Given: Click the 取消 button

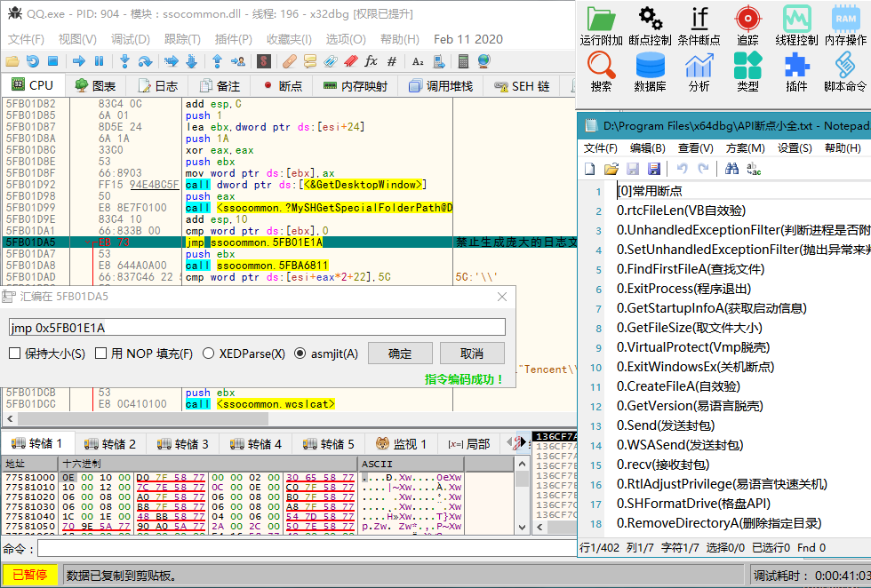Looking at the screenshot, I should (472, 354).
